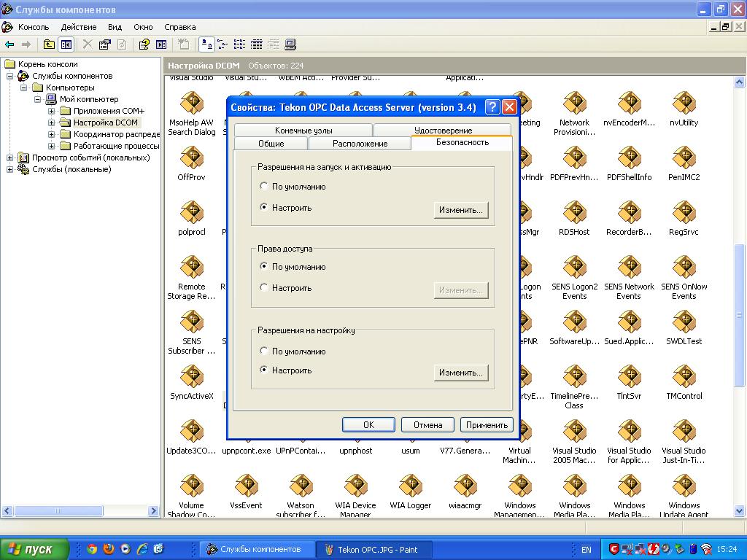Click the Back arrow in toolbar
This screenshot has height=560, width=747.
pyautogui.click(x=9, y=44)
